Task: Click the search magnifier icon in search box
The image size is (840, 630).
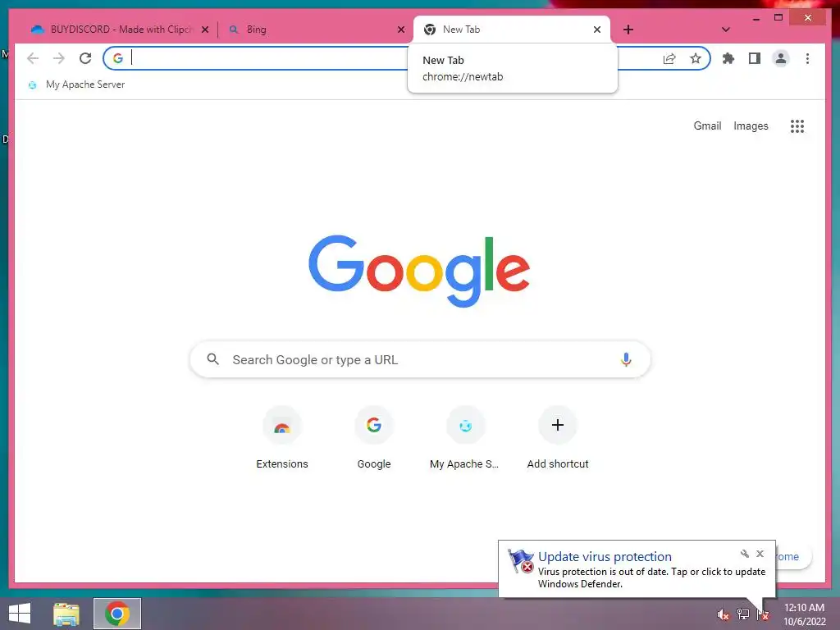Action: click(212, 359)
